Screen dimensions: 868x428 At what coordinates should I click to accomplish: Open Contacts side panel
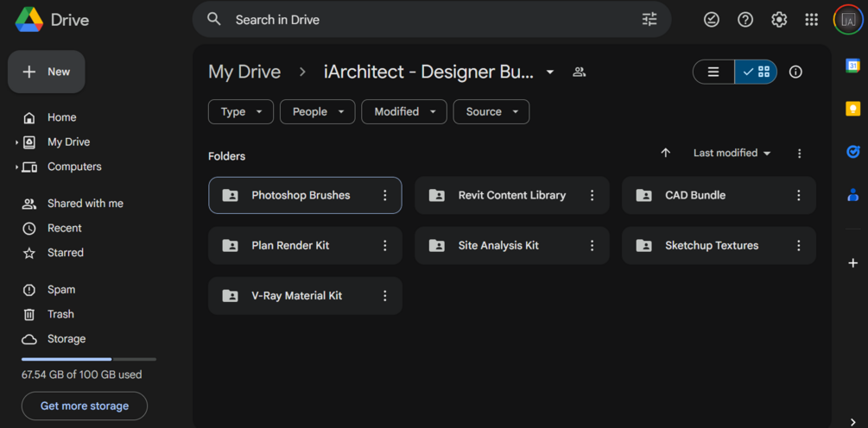click(x=852, y=195)
